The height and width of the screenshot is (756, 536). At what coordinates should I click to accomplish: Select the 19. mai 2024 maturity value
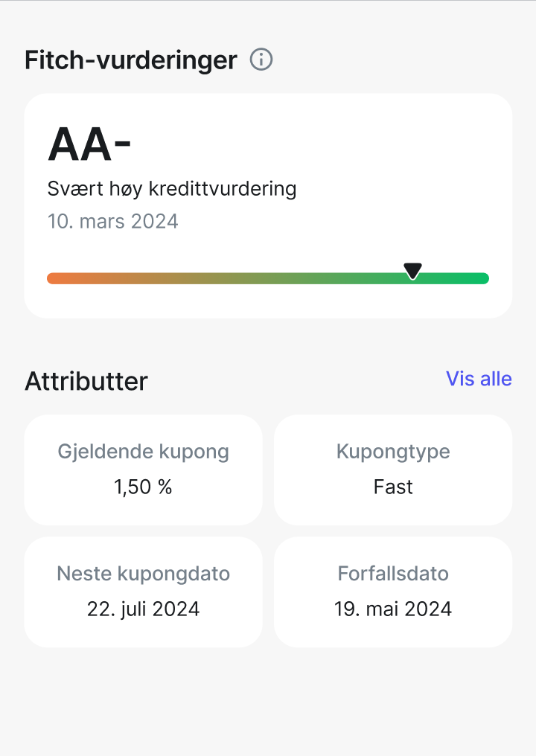pyautogui.click(x=393, y=609)
